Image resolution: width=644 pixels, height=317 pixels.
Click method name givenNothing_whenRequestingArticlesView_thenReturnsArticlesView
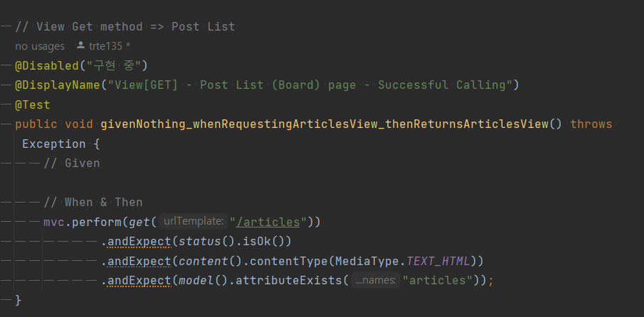(x=324, y=124)
